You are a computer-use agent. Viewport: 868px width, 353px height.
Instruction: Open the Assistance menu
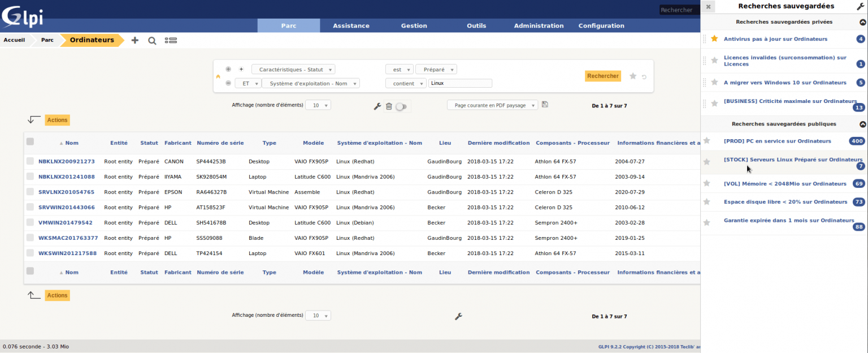(351, 25)
